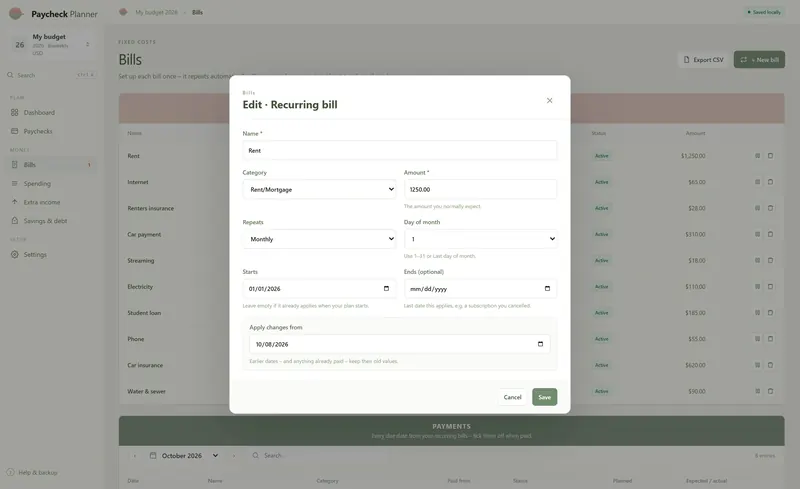Click the Help & backup question icon
800x489 pixels.
click(10, 472)
